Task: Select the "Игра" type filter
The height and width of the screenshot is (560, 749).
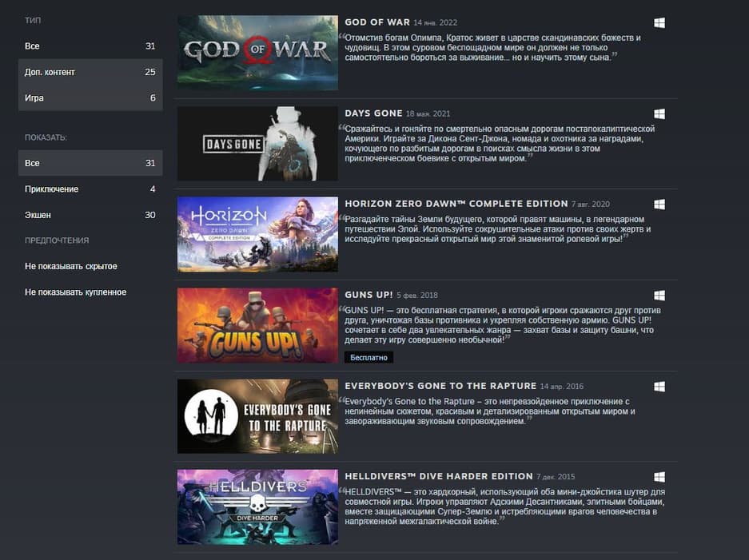Action: (90, 98)
